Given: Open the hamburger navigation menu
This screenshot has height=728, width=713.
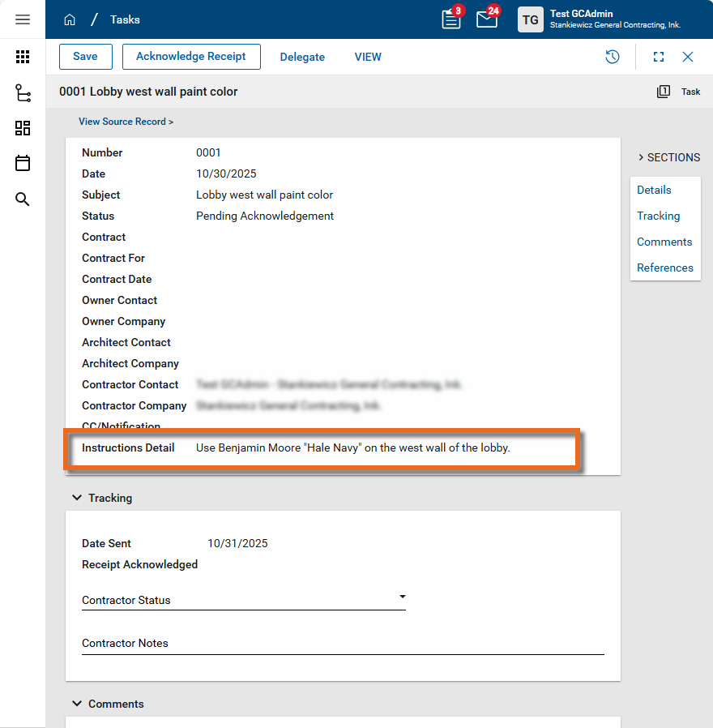Looking at the screenshot, I should [x=23, y=19].
